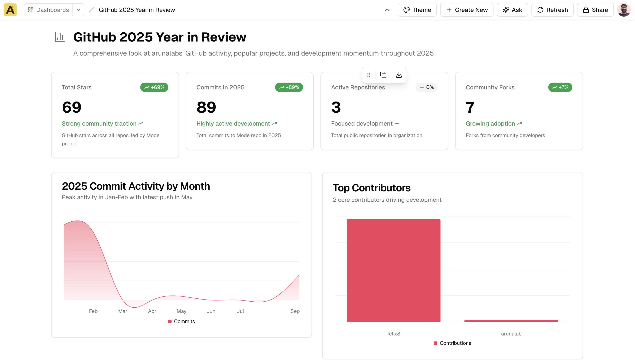The image size is (635, 364).
Task: Open the Theme picker
Action: click(417, 10)
